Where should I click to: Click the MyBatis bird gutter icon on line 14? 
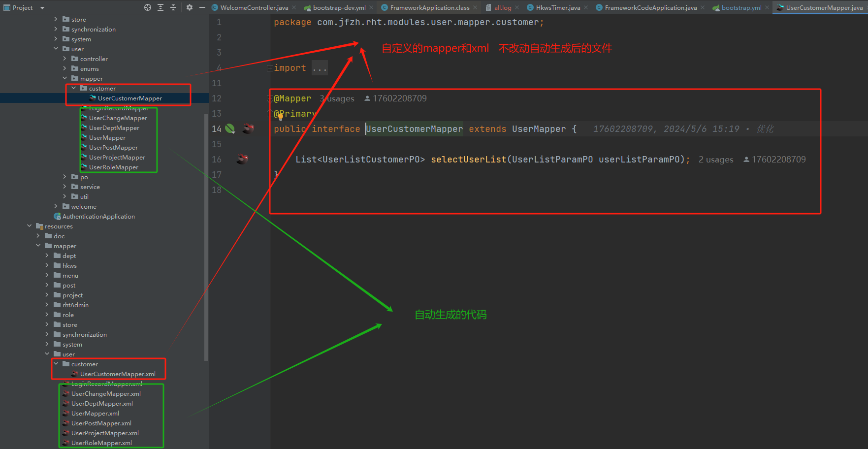tap(249, 129)
